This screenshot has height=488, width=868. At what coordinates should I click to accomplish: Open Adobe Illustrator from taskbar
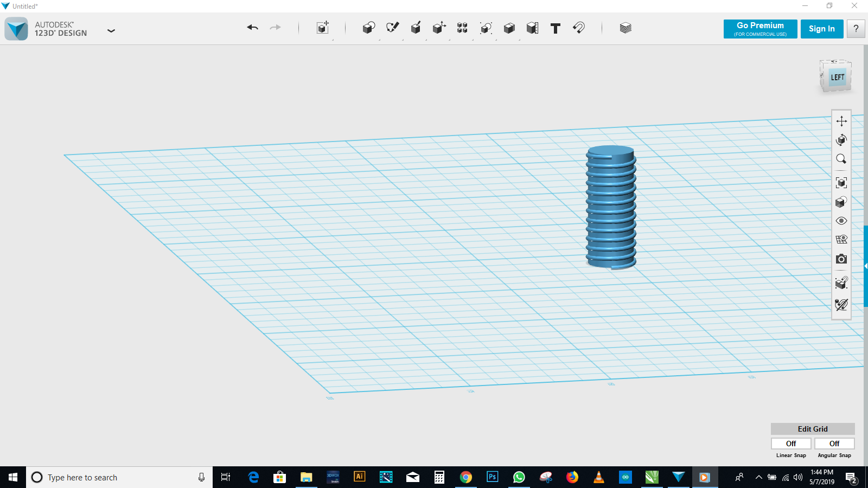(359, 477)
